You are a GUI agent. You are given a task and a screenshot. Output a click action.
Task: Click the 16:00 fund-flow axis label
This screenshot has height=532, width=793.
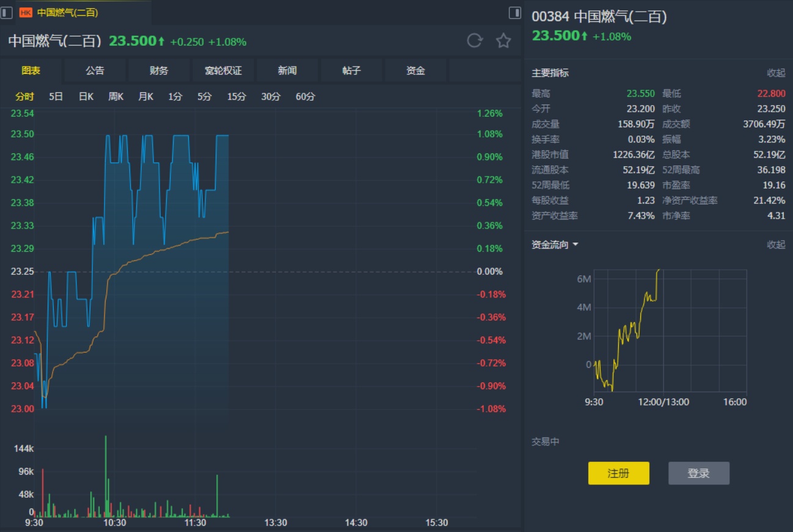coord(735,402)
